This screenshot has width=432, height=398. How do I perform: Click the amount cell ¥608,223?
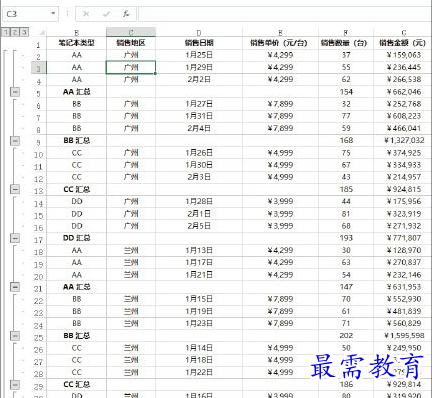tap(403, 116)
